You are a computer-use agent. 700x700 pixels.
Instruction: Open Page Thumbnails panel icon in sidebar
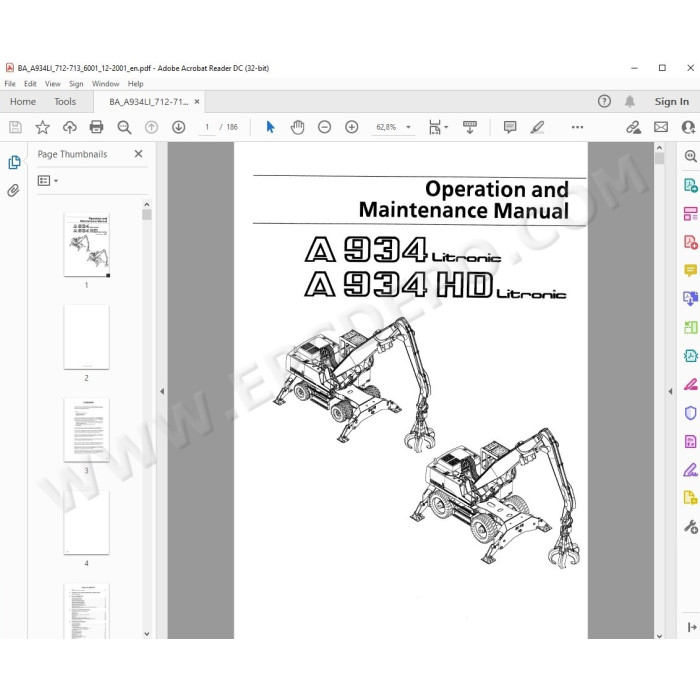(14, 162)
